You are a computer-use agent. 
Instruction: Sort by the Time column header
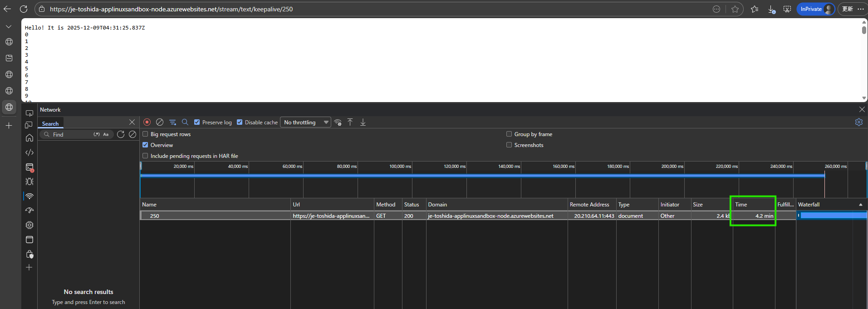tap(754, 205)
